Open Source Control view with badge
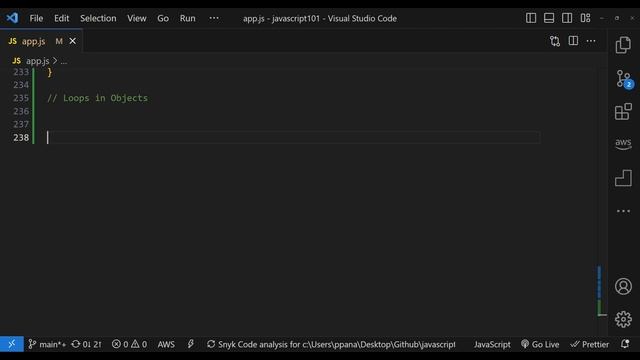This screenshot has height=360, width=640. pos(624,79)
